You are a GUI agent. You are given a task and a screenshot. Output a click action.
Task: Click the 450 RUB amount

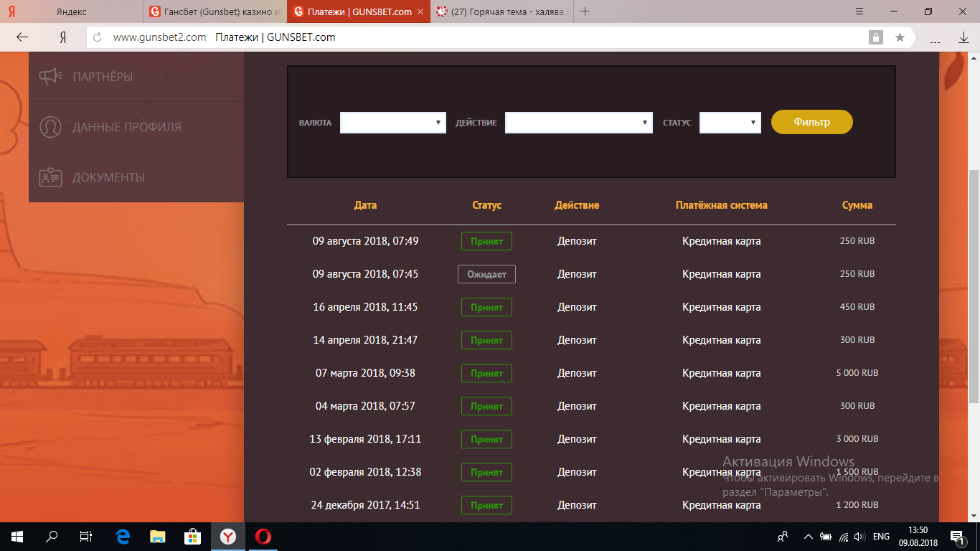tap(857, 307)
